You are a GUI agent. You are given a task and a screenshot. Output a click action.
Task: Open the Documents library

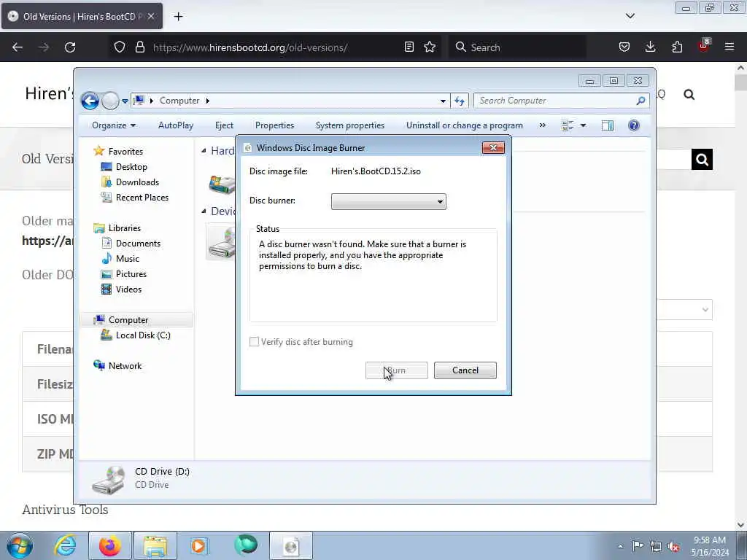138,244
